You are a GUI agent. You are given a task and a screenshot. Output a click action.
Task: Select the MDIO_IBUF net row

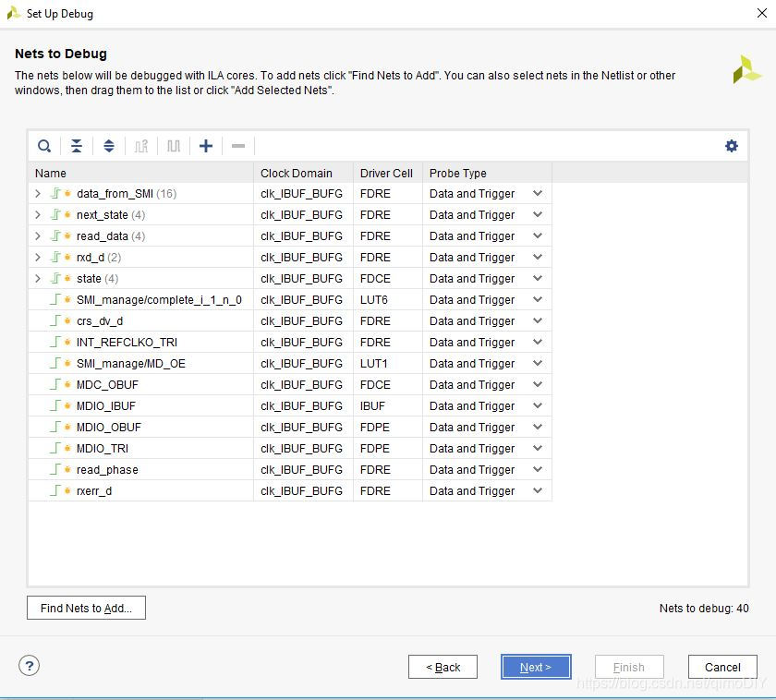click(290, 406)
